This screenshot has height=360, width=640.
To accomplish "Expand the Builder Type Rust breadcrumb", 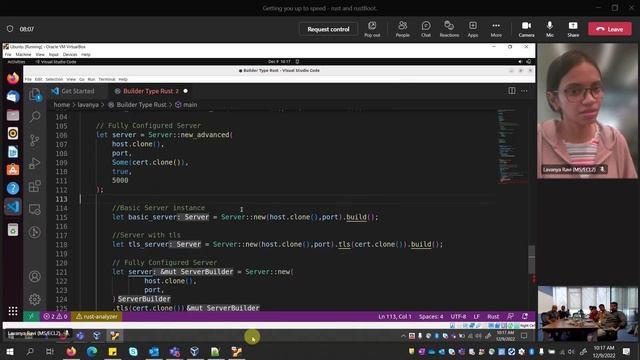I will 138,104.
